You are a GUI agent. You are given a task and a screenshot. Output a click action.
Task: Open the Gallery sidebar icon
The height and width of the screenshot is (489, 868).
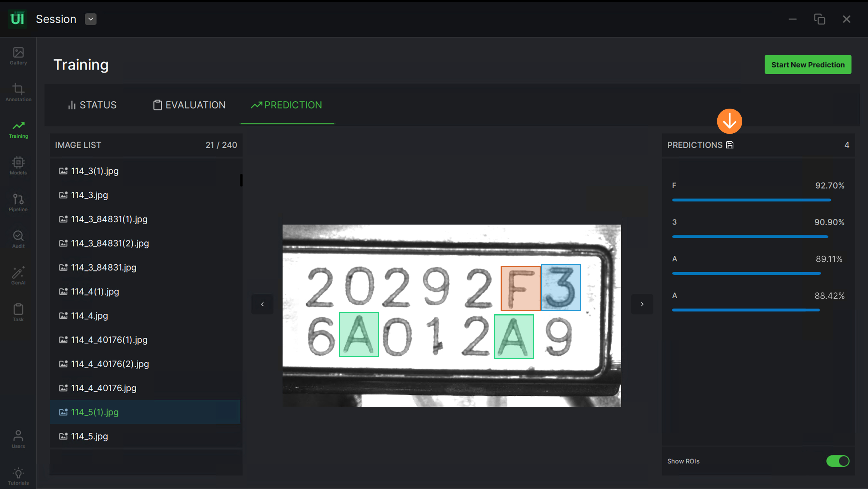click(x=18, y=56)
